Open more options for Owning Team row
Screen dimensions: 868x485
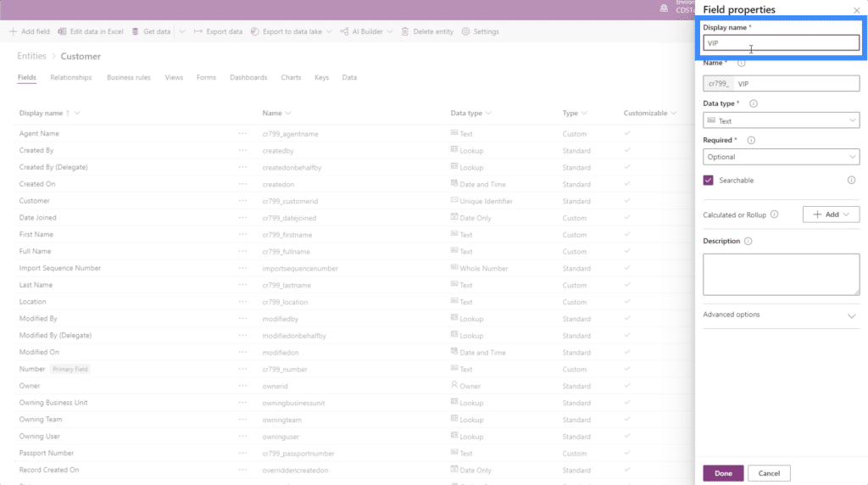(x=242, y=419)
